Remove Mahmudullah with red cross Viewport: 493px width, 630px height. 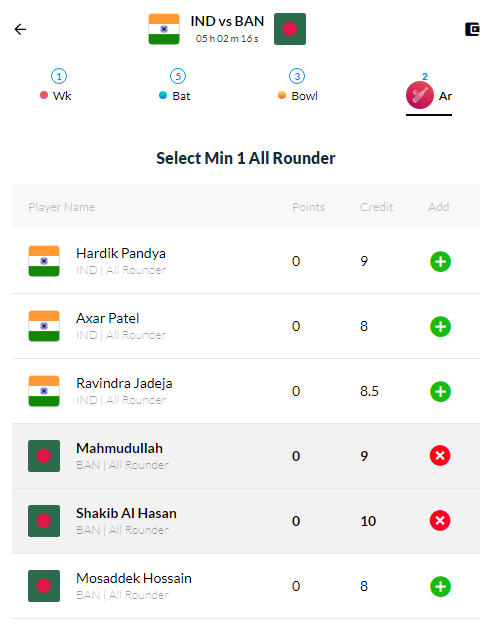point(440,456)
